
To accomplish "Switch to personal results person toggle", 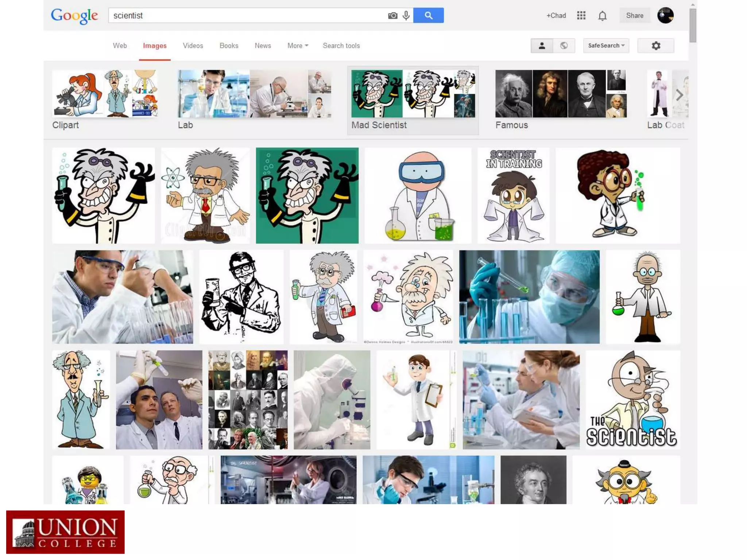I will (x=542, y=46).
